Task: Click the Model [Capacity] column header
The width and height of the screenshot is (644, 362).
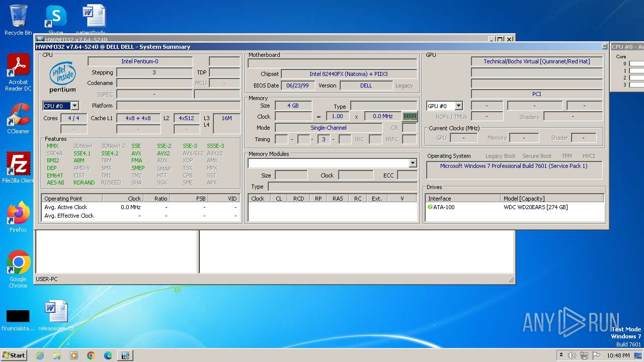Action: pyautogui.click(x=552, y=199)
